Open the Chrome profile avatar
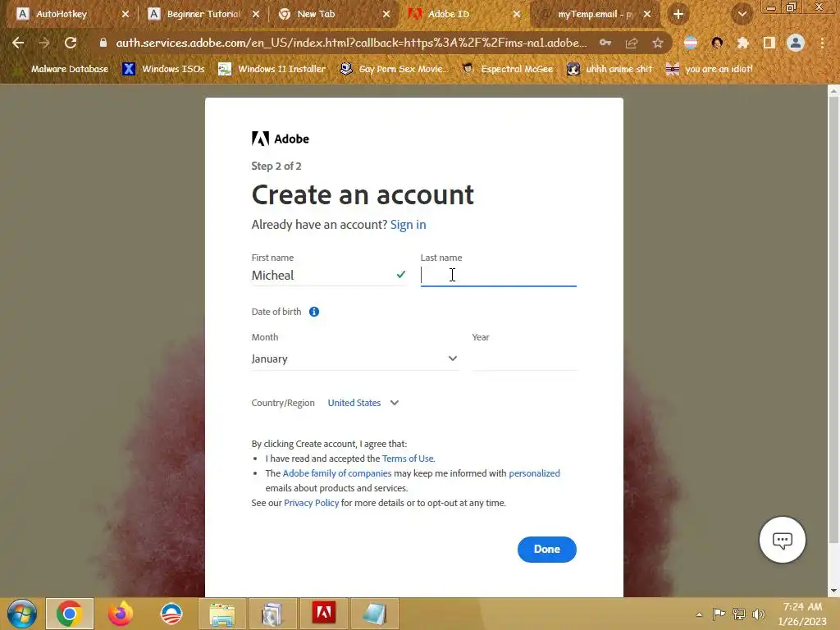 tap(796, 43)
